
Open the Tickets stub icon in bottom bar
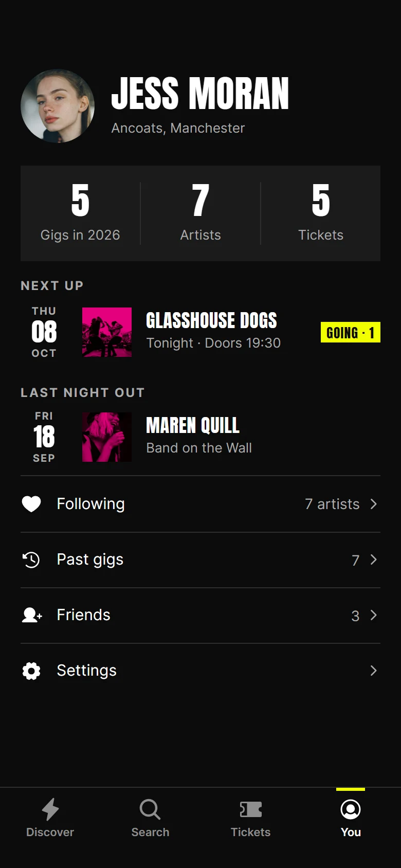[x=250, y=809]
